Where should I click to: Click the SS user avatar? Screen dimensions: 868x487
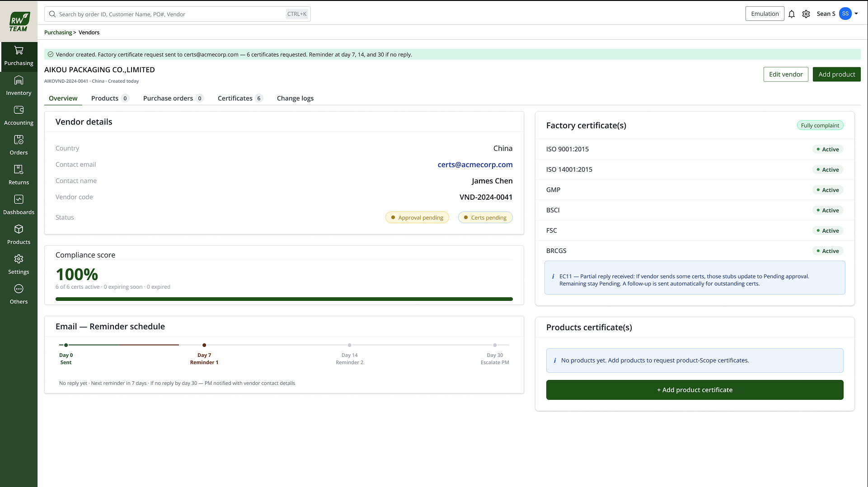coord(845,14)
